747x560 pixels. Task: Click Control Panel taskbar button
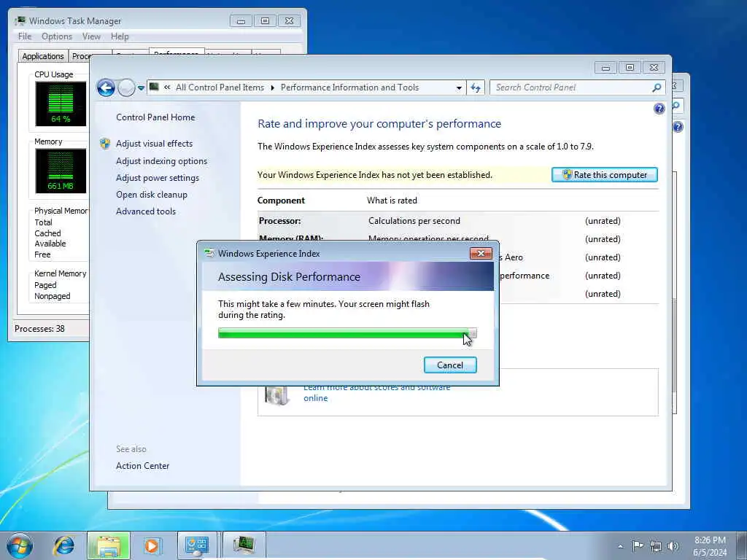(x=197, y=545)
